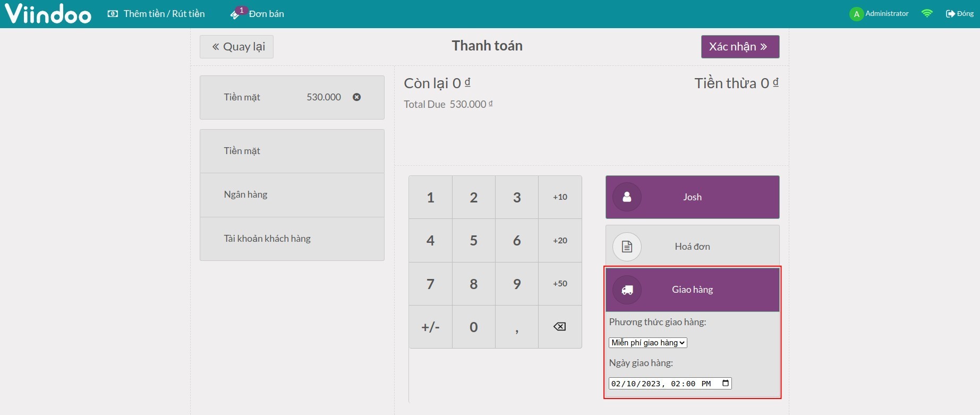
Task: Remove the 530.000 cash payment line
Action: click(x=357, y=97)
